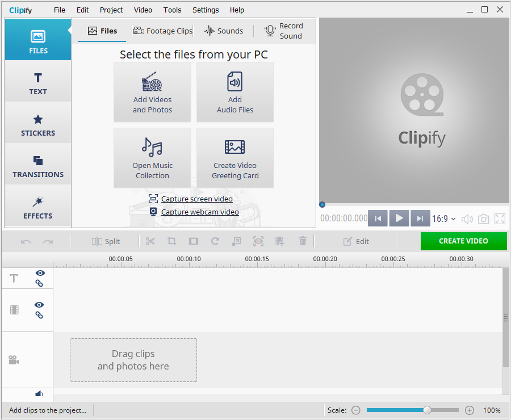Screen dimensions: 511x420
Task: Click the freeze frame rectangle icon
Action: (x=194, y=241)
